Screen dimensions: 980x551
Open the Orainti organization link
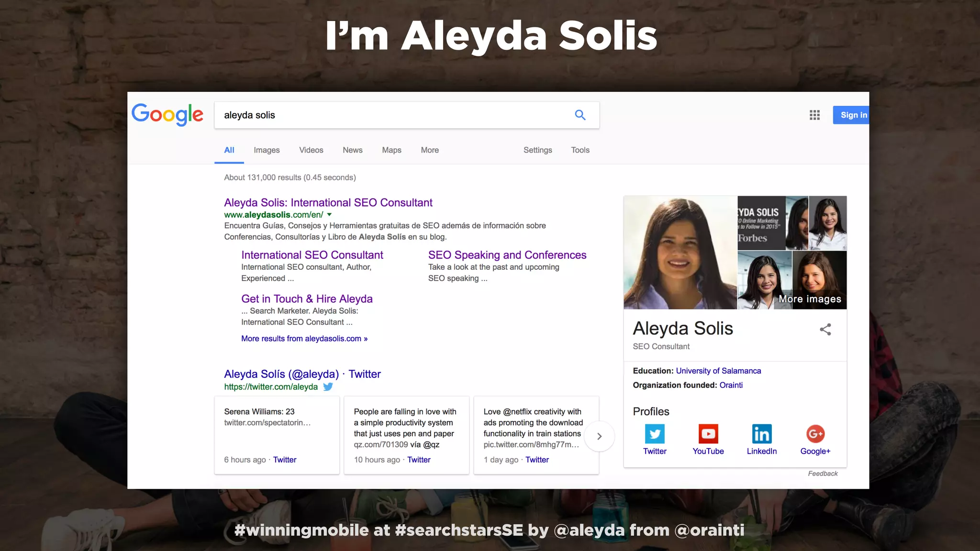pyautogui.click(x=731, y=385)
